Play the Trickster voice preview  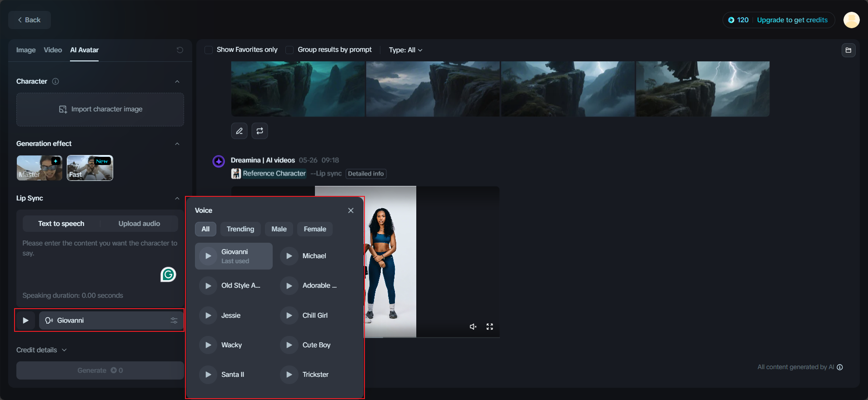click(289, 375)
